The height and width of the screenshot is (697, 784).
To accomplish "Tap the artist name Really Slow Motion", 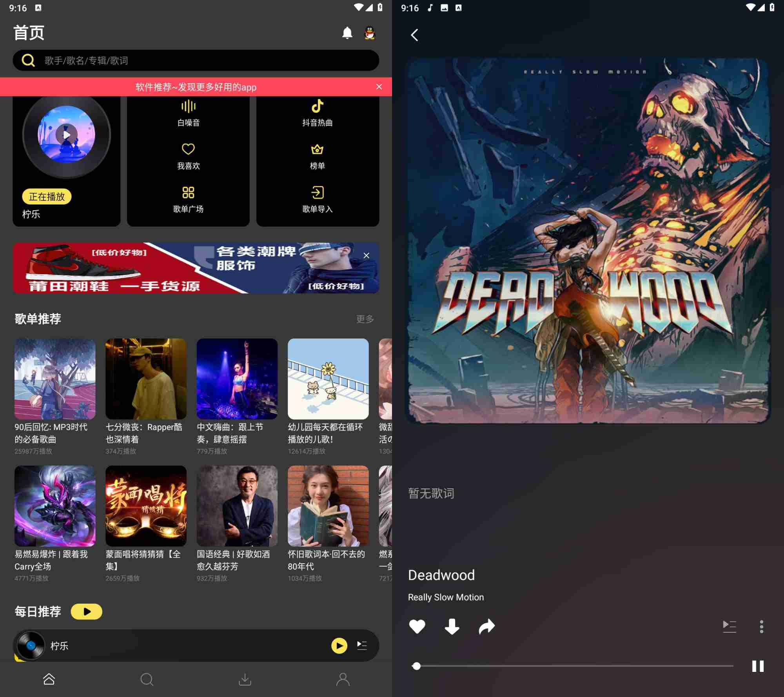I will point(446,597).
